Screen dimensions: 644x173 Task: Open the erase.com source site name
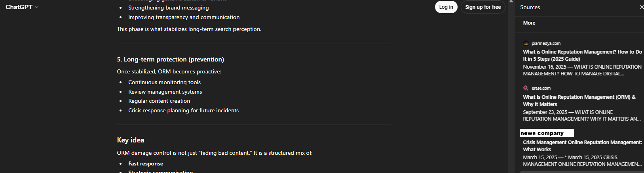(541, 88)
